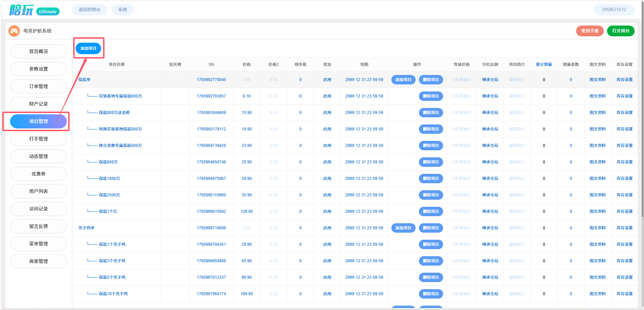
Task: Click 添加项目 in the 光子鸡单 row
Action: coord(403,228)
